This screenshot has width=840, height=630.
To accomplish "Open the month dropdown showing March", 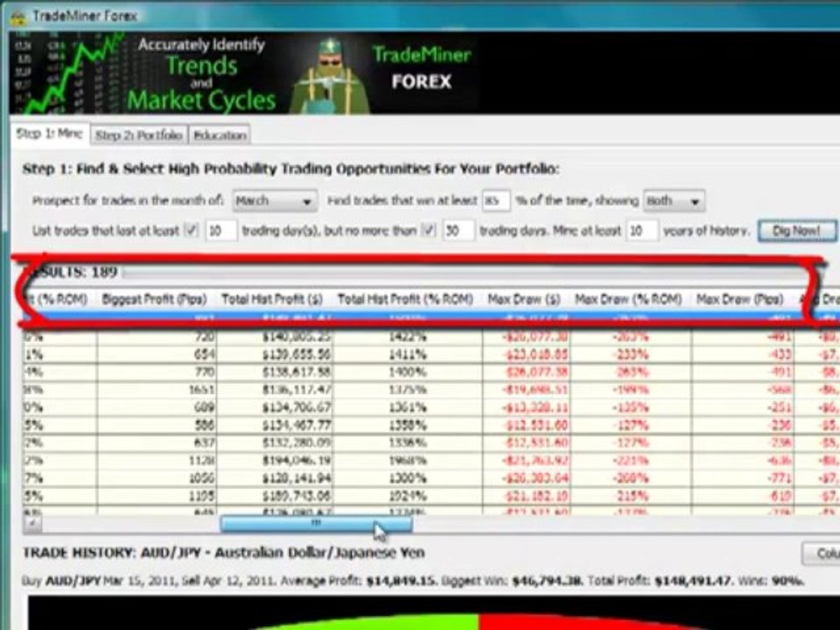I will [x=275, y=201].
